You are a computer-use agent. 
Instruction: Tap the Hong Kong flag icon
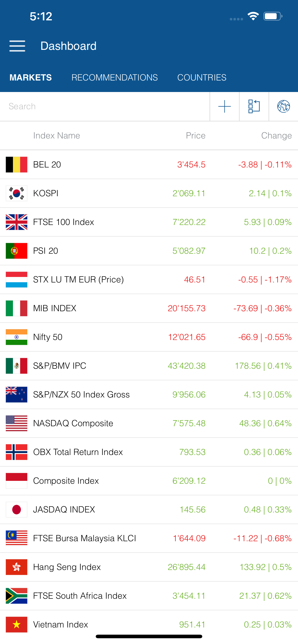click(17, 567)
